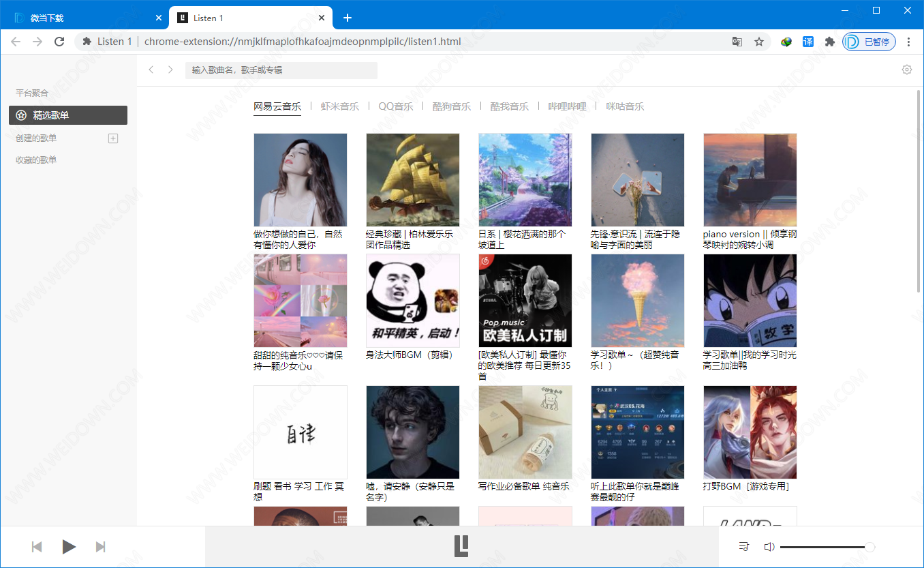The height and width of the screenshot is (568, 924).
Task: Open a new browser tab
Action: click(348, 18)
